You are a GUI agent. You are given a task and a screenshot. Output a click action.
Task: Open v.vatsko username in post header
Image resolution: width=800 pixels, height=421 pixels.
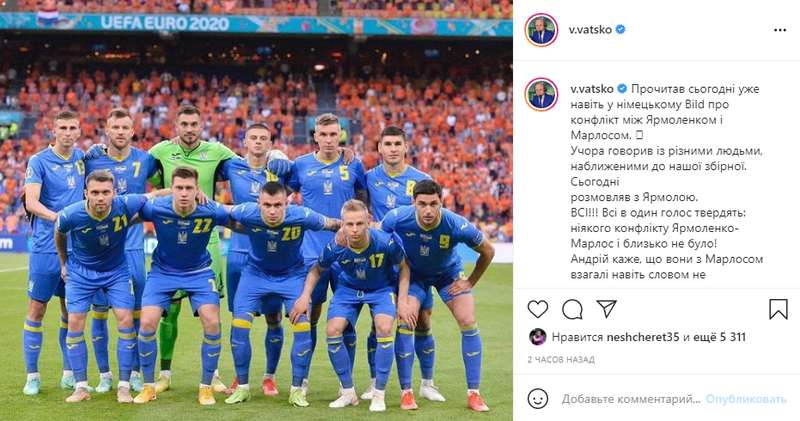(x=590, y=30)
